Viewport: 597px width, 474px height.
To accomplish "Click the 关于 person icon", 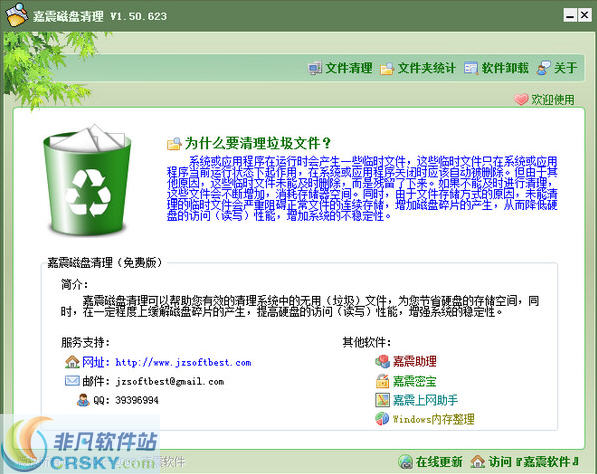I will pos(543,68).
